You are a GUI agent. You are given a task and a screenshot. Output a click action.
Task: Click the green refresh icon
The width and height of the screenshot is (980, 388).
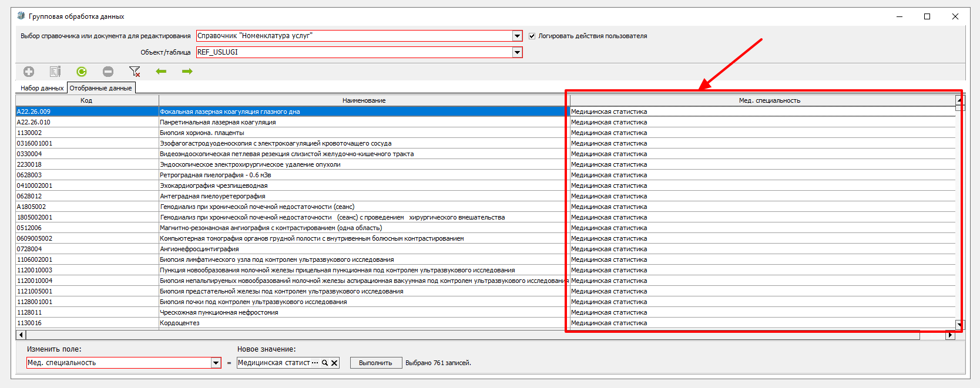(x=82, y=72)
